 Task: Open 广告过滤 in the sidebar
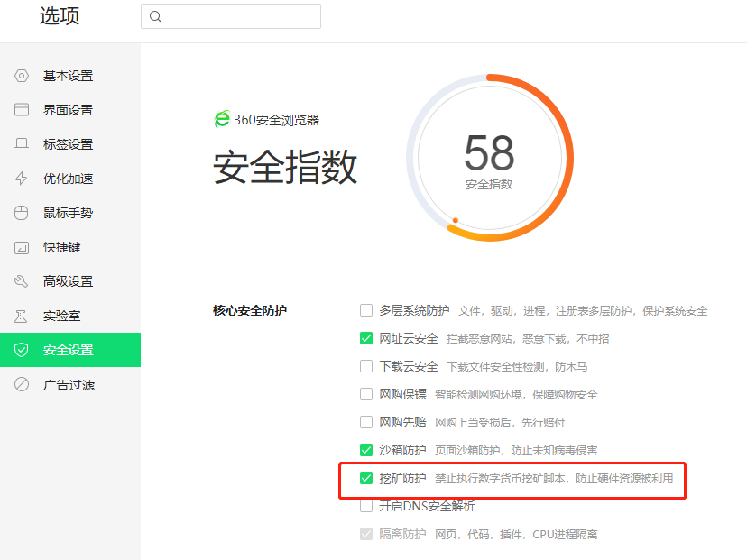70,384
